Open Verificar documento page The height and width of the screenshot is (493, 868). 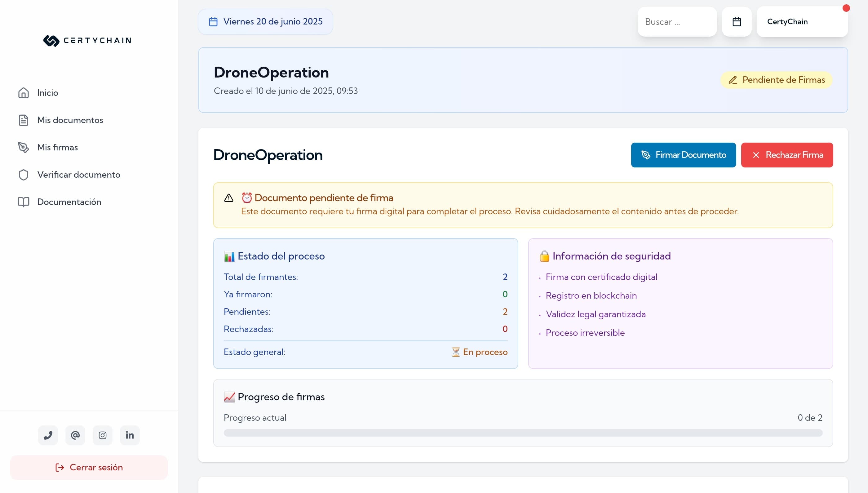pos(78,175)
